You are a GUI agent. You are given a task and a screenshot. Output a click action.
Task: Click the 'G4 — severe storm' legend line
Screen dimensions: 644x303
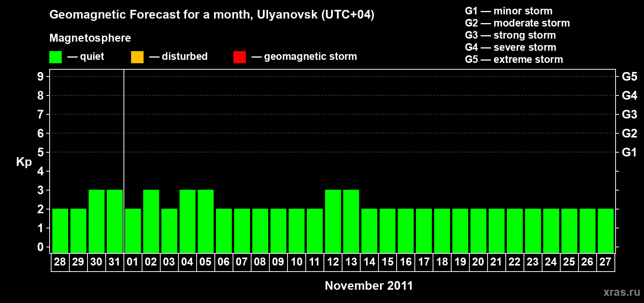[511, 47]
